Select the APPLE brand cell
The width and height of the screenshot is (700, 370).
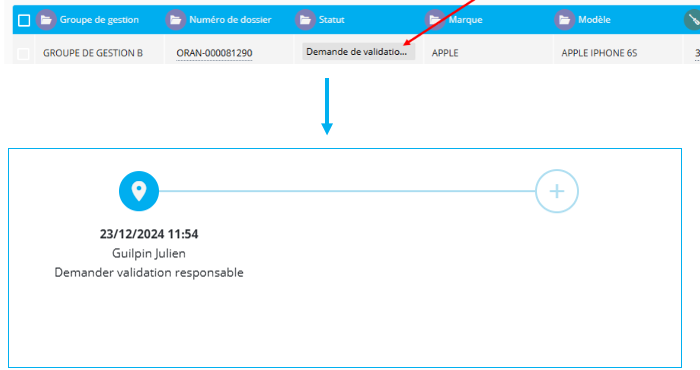(x=445, y=53)
